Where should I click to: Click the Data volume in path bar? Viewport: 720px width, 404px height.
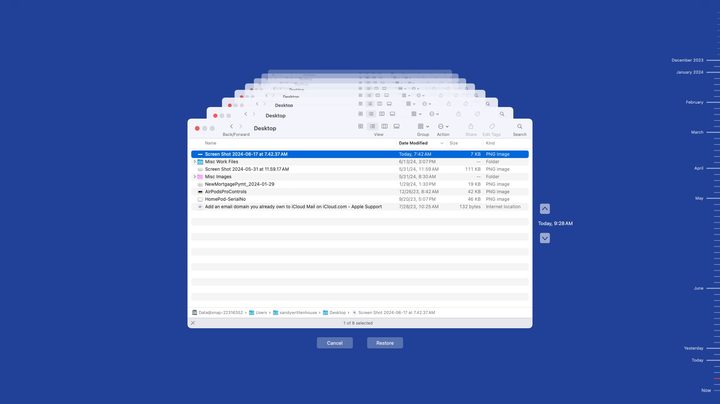[218, 313]
